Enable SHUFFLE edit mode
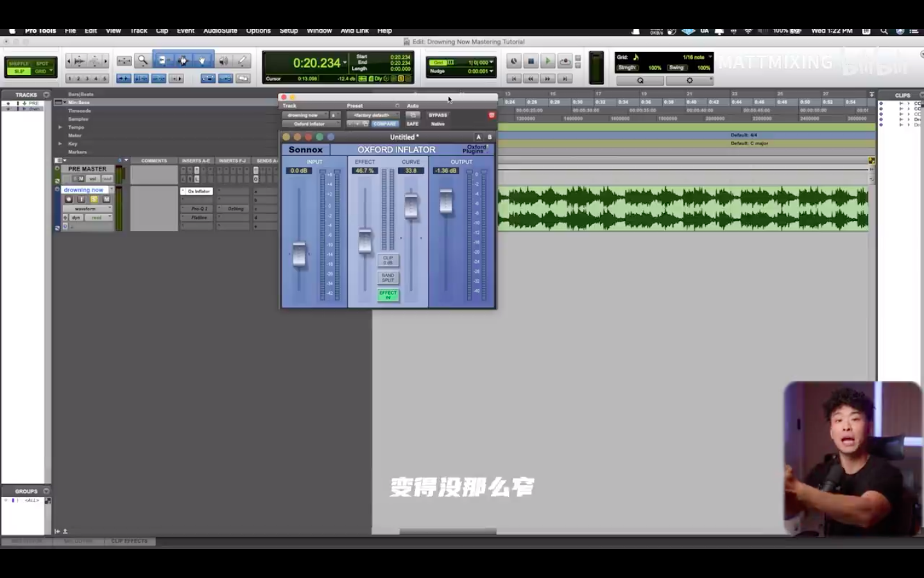The width and height of the screenshot is (924, 578). click(19, 64)
